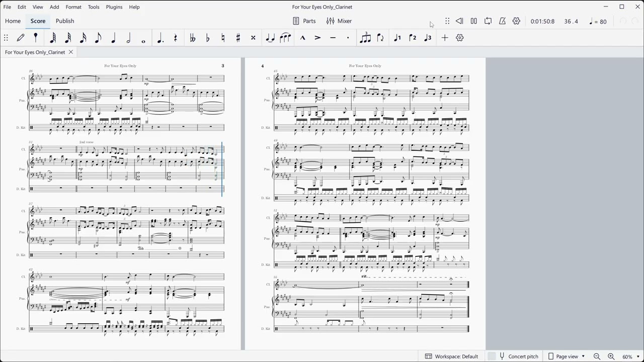
Task: Apply the double sharp accidental
Action: (253, 38)
